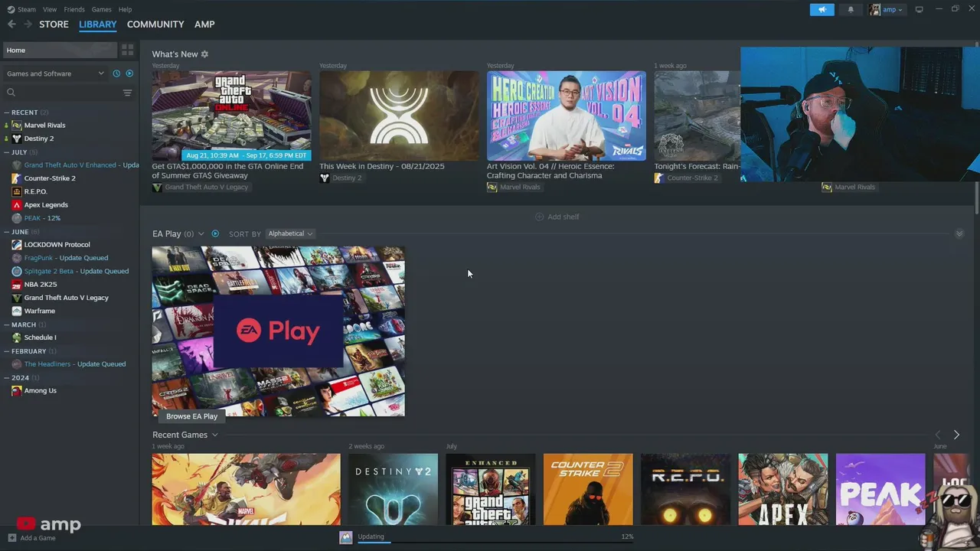Switch library to grid view icon
The width and height of the screenshot is (980, 551).
128,50
